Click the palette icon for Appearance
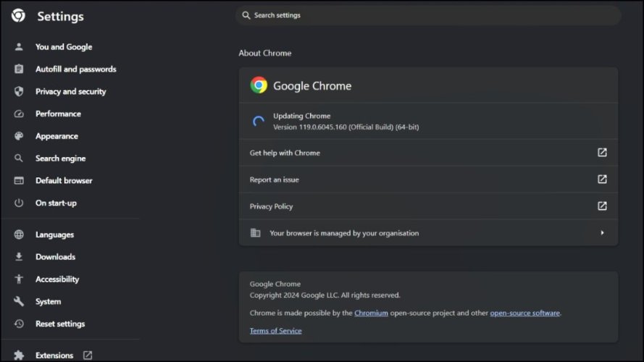Viewport: 644px width, 362px height. point(19,136)
